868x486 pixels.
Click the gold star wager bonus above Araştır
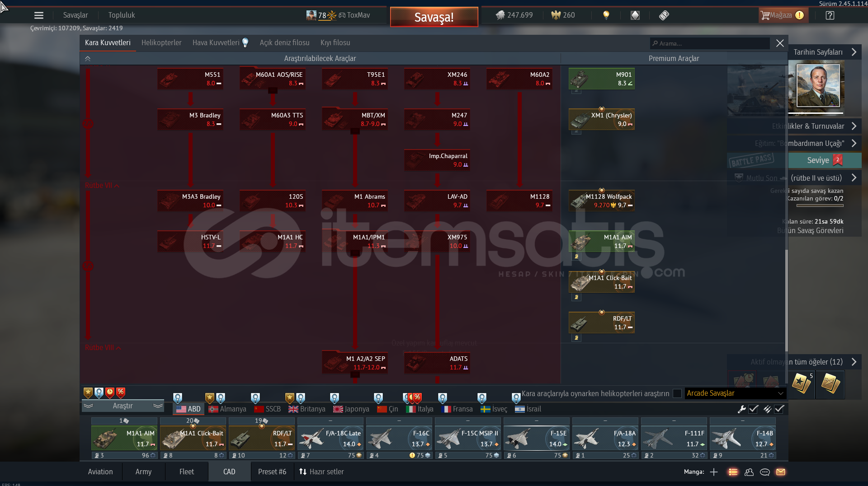point(88,392)
